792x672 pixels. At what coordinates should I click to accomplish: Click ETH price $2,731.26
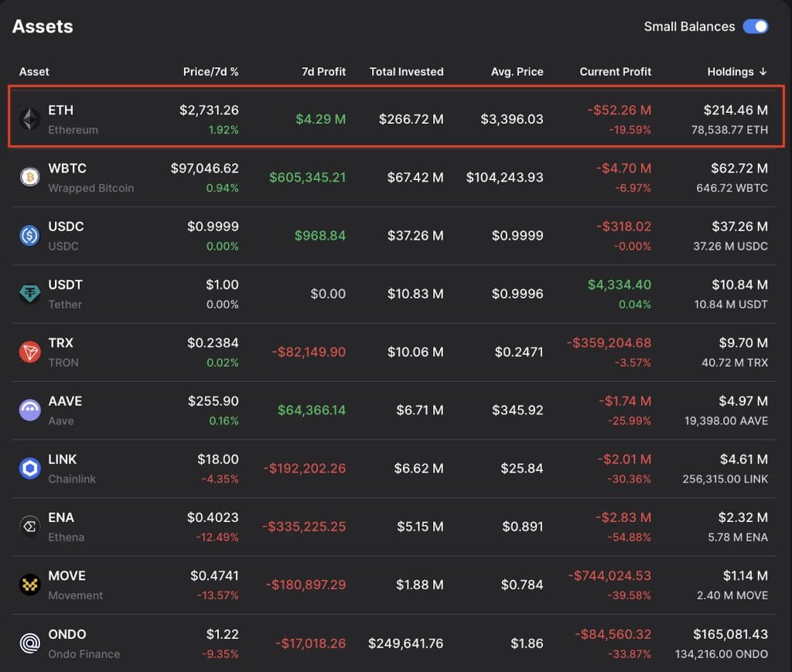[x=209, y=110]
